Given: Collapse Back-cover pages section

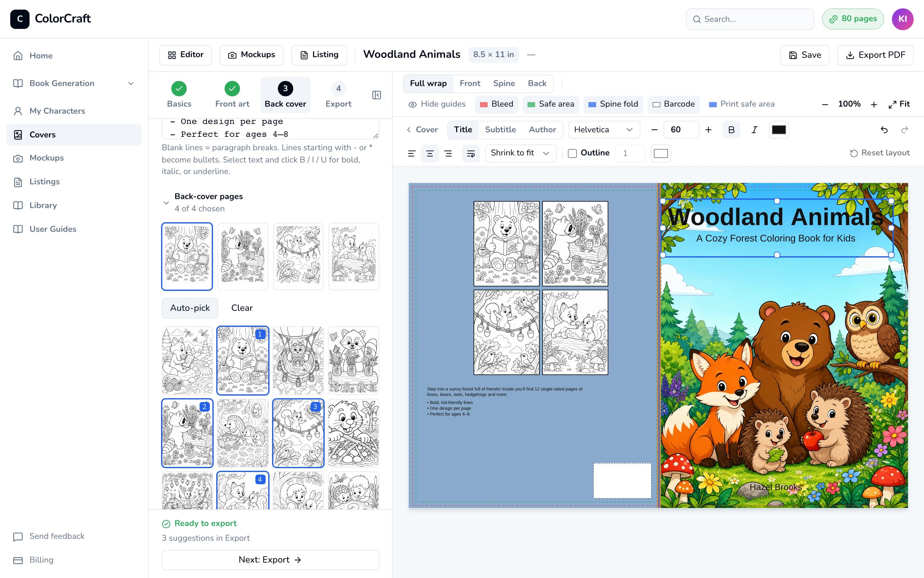Looking at the screenshot, I should [166, 203].
